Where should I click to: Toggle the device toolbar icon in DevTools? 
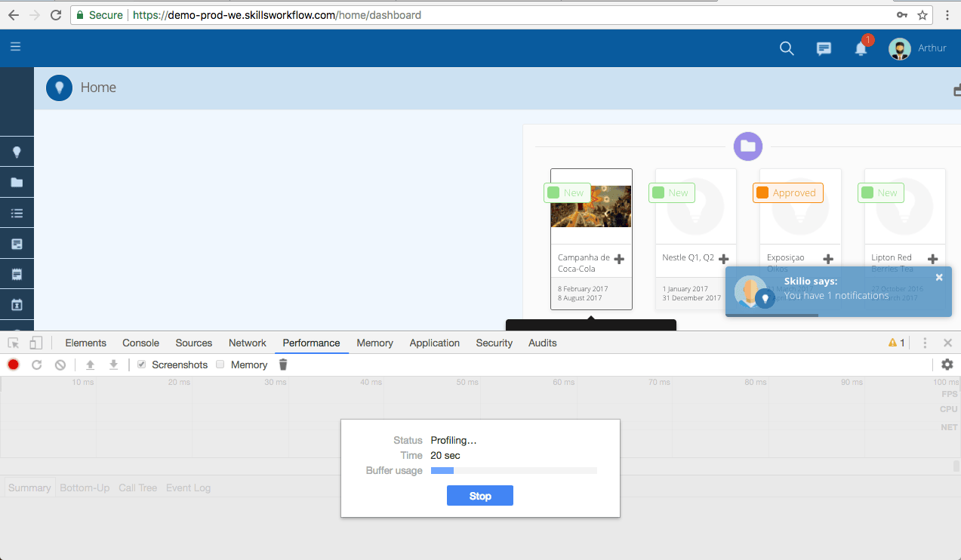pos(35,343)
